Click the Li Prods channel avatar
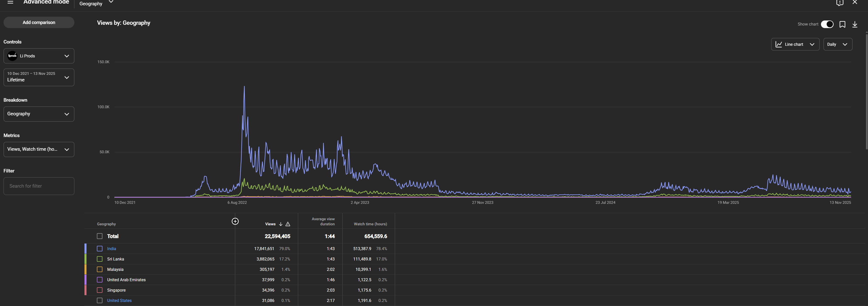This screenshot has width=868, height=306. point(12,56)
